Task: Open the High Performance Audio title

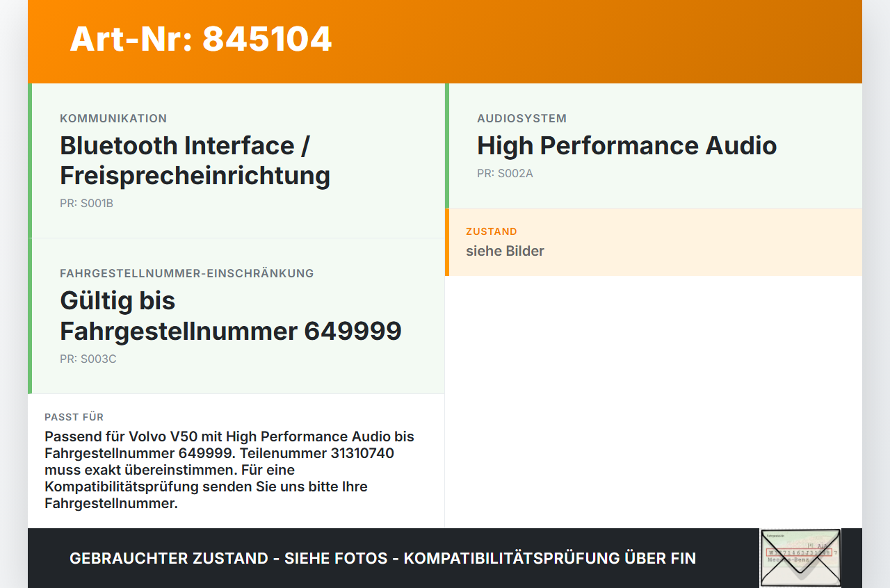Action: (x=626, y=145)
